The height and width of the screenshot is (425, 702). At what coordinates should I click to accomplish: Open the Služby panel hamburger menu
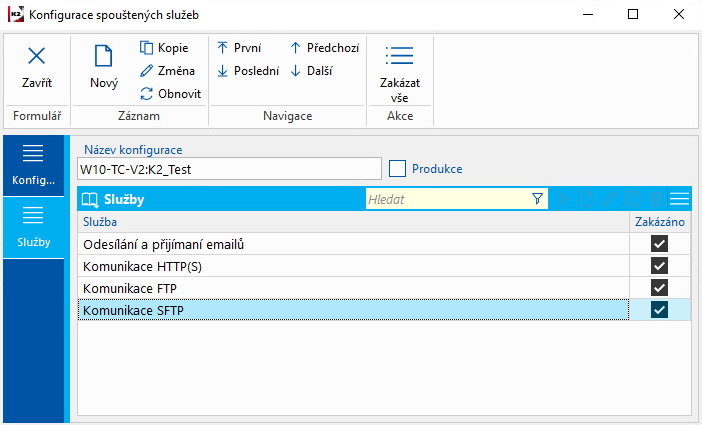coord(680,199)
